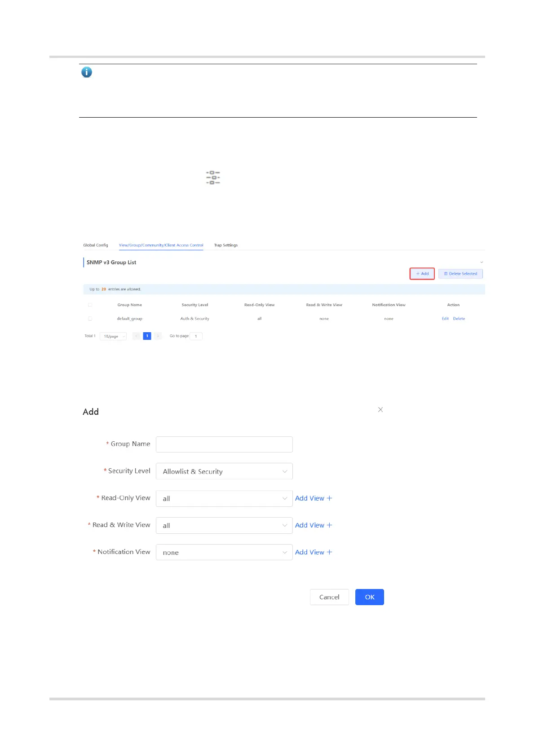The height and width of the screenshot is (756, 535).
Task: Close the Add dialog with X
Action: click(x=380, y=409)
